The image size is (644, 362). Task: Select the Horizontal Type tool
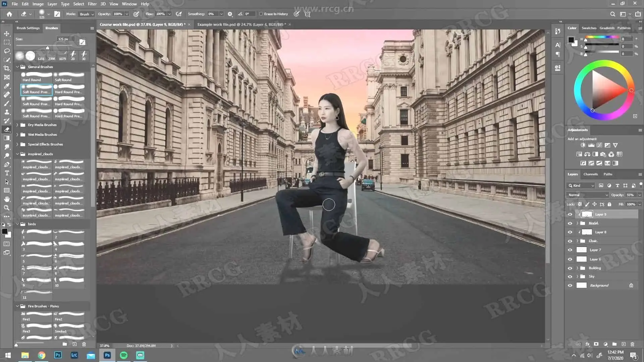coord(7,173)
